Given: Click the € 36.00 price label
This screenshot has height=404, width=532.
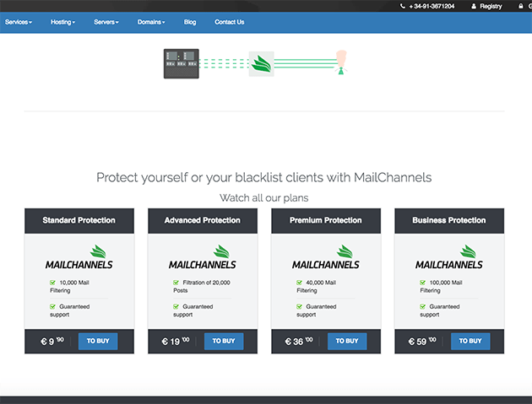Looking at the screenshot, I should point(299,341).
